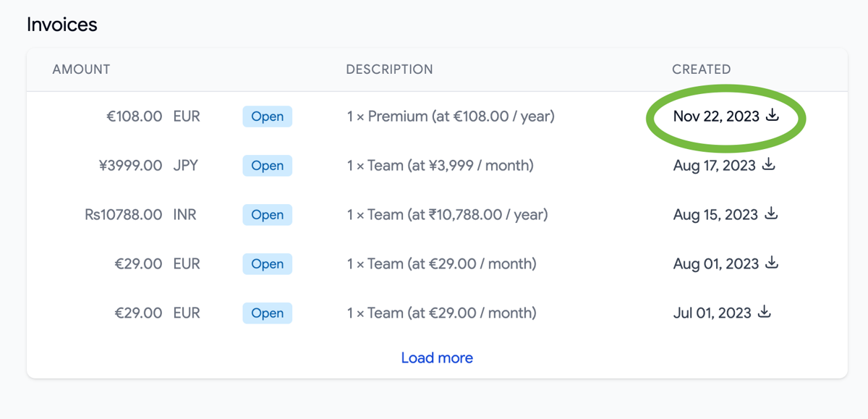
Task: Click the Invoices section heading
Action: [62, 25]
